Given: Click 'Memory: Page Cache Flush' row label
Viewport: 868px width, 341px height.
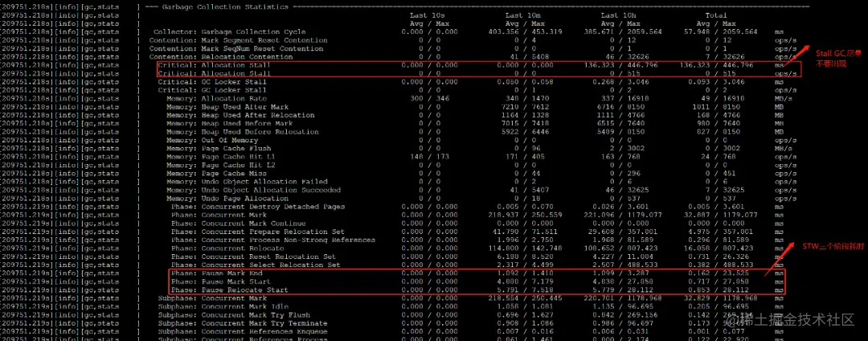Looking at the screenshot, I should click(219, 148).
